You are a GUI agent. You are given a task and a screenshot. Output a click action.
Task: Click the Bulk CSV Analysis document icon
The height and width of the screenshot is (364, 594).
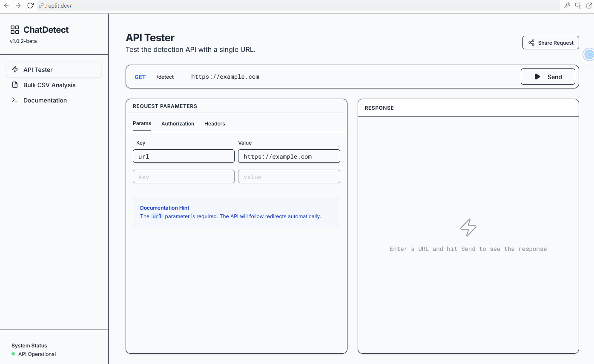[x=14, y=85]
